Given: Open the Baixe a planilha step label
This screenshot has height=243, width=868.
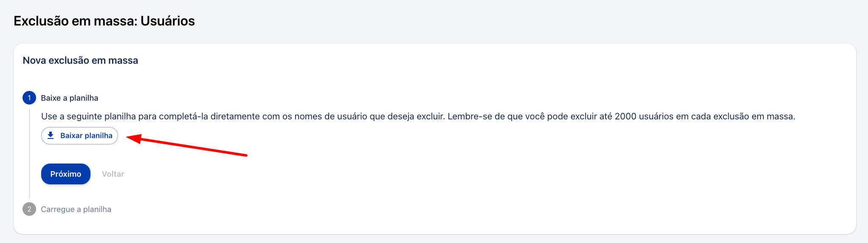Looking at the screenshot, I should tap(70, 98).
